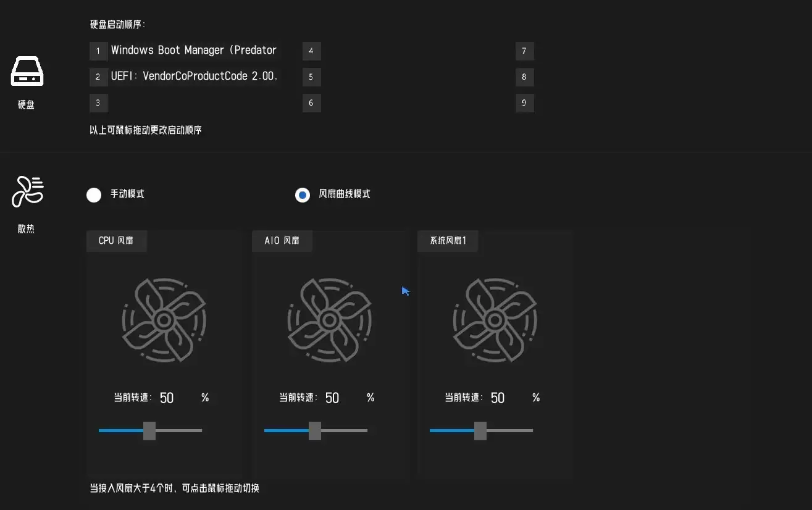
Task: Click the 系统风扇1 speed value field
Action: pyautogui.click(x=498, y=398)
